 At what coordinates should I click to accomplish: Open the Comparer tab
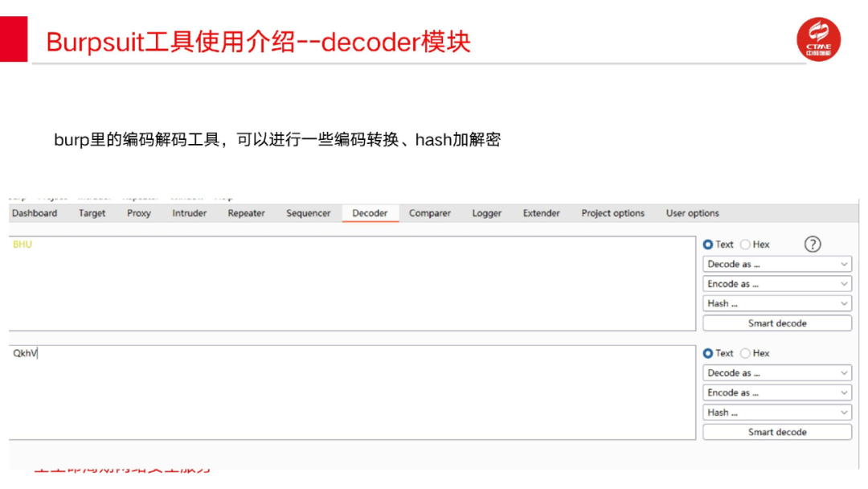(429, 213)
